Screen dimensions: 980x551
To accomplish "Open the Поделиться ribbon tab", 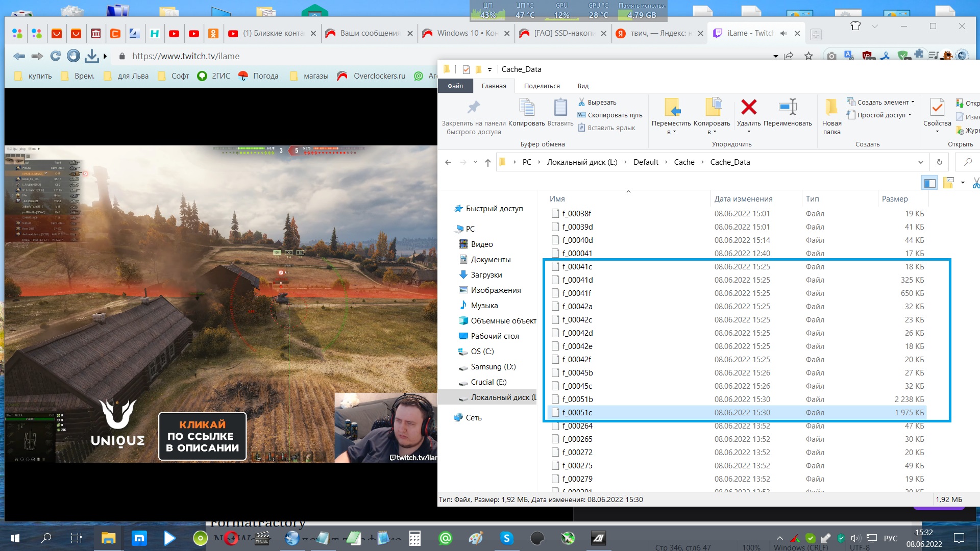I will (x=542, y=86).
